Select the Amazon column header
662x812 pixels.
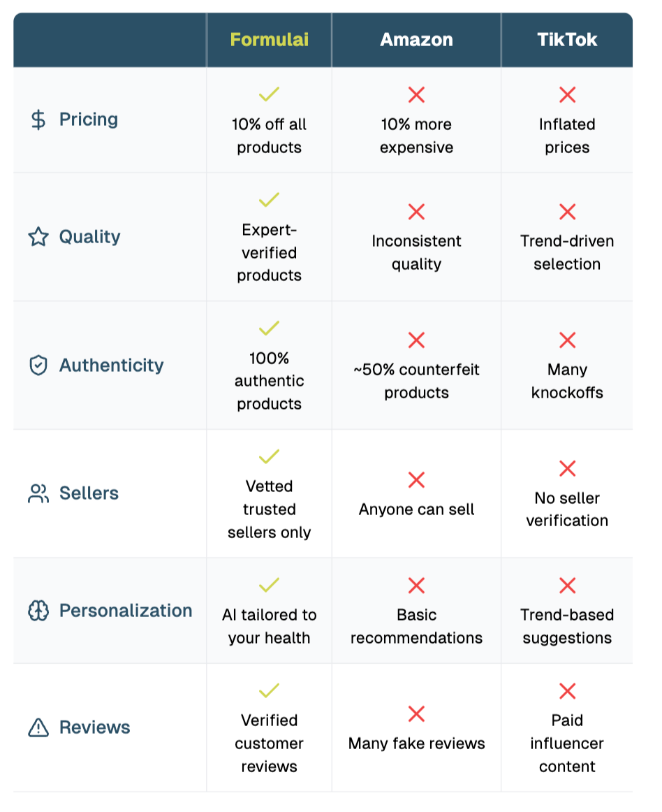417,40
